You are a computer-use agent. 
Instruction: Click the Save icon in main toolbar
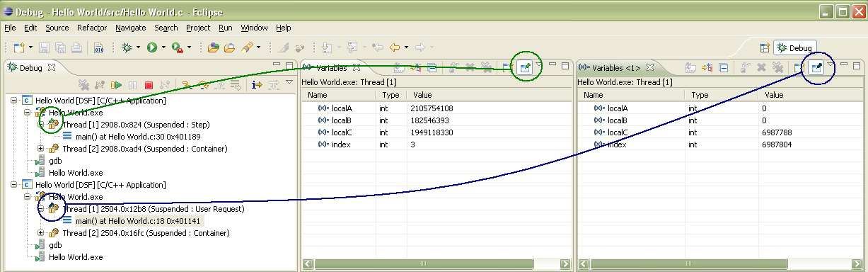click(x=44, y=47)
